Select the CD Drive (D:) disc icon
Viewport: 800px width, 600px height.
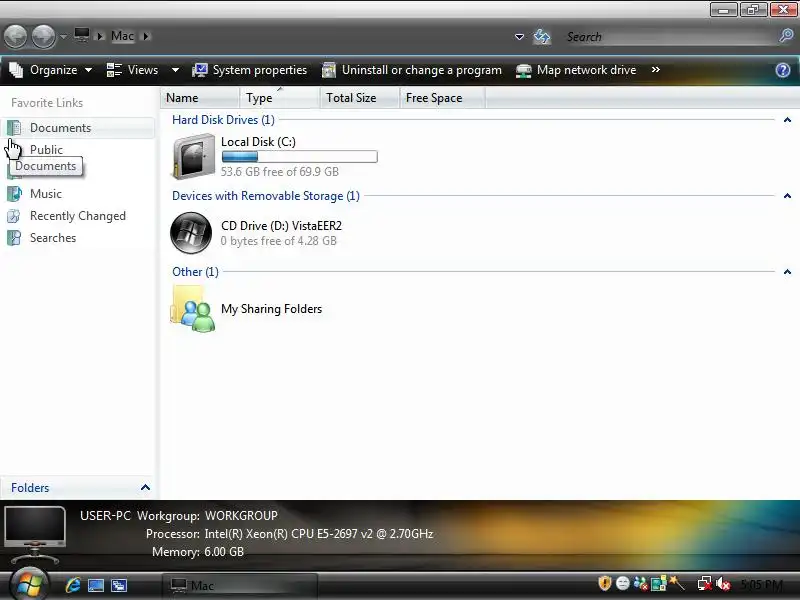(x=191, y=233)
